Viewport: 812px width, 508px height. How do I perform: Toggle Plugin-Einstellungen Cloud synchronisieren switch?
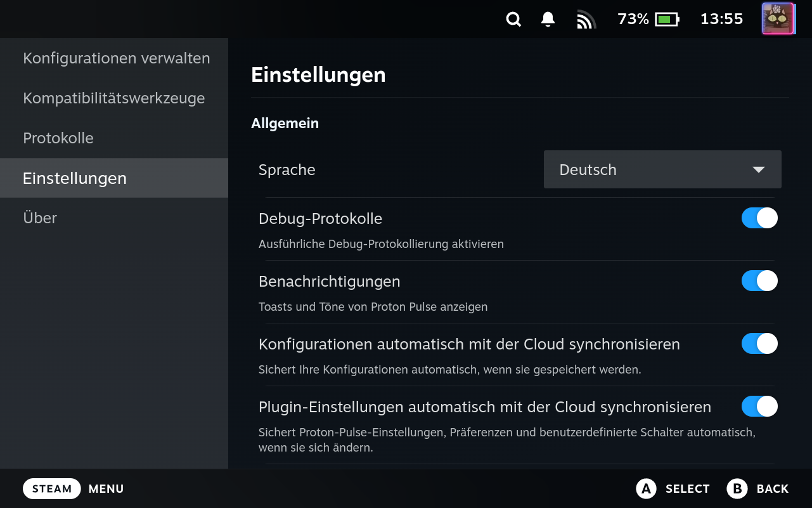(x=759, y=407)
